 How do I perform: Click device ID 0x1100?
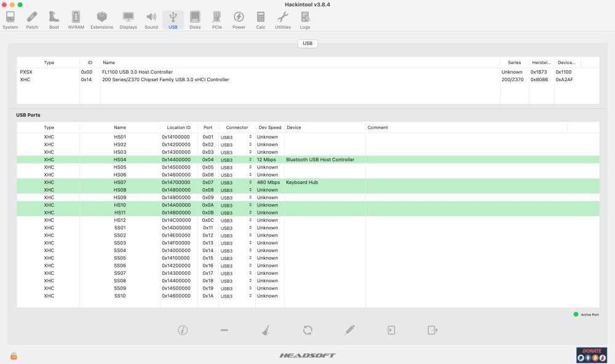click(x=563, y=72)
